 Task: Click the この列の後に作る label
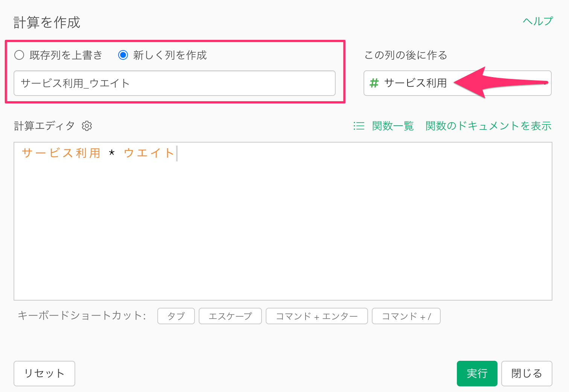406,55
